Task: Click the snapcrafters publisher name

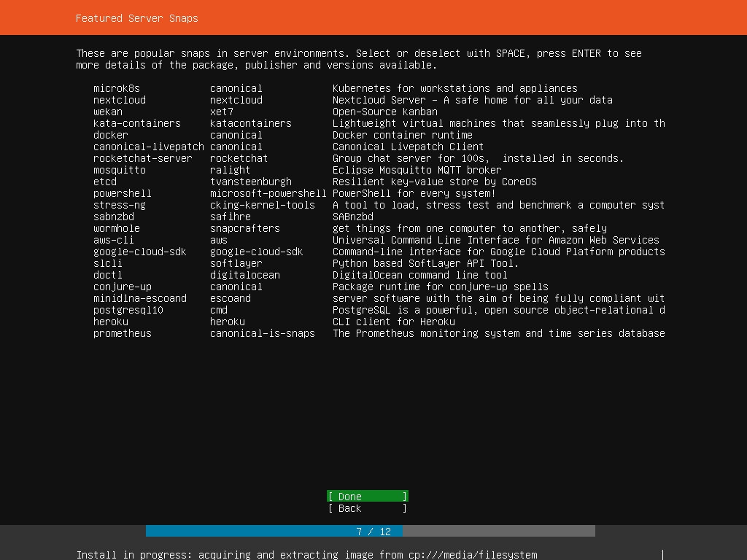Action: pyautogui.click(x=245, y=228)
